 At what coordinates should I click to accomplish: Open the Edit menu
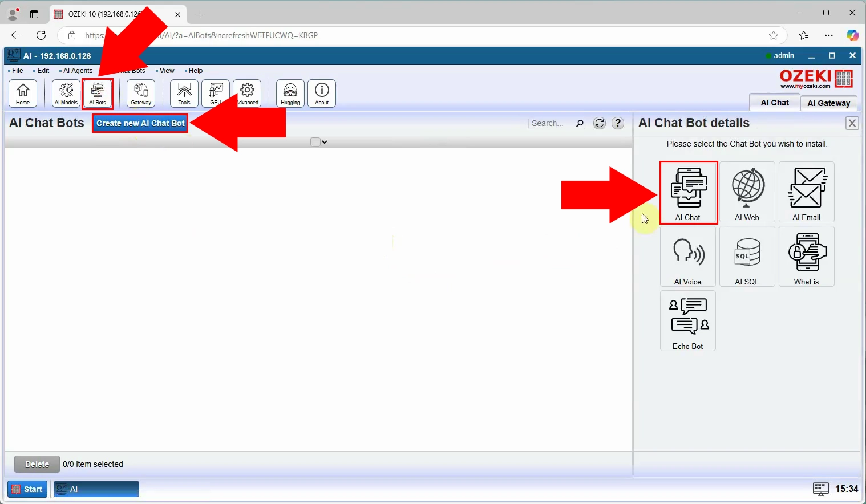(x=43, y=71)
